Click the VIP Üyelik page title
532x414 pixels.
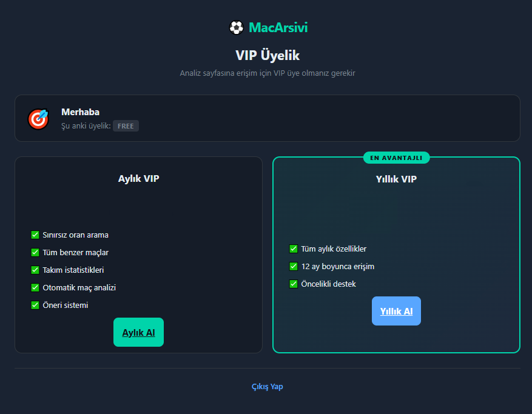(268, 55)
